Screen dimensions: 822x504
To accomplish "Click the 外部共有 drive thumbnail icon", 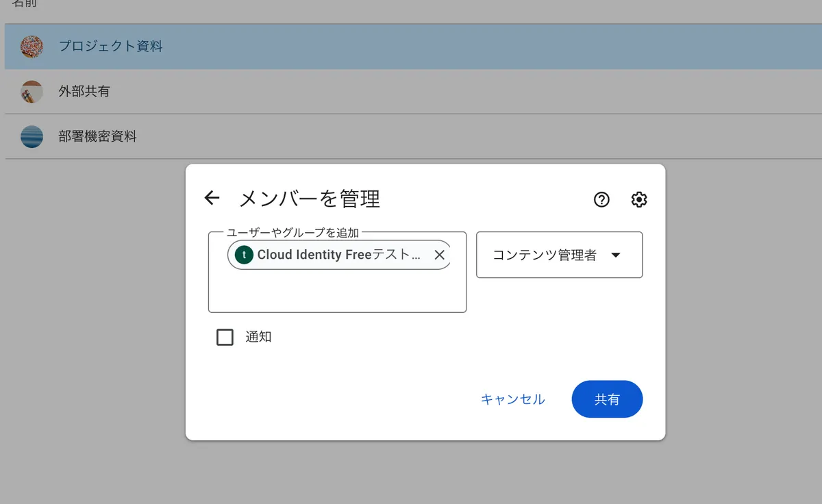I will point(32,92).
